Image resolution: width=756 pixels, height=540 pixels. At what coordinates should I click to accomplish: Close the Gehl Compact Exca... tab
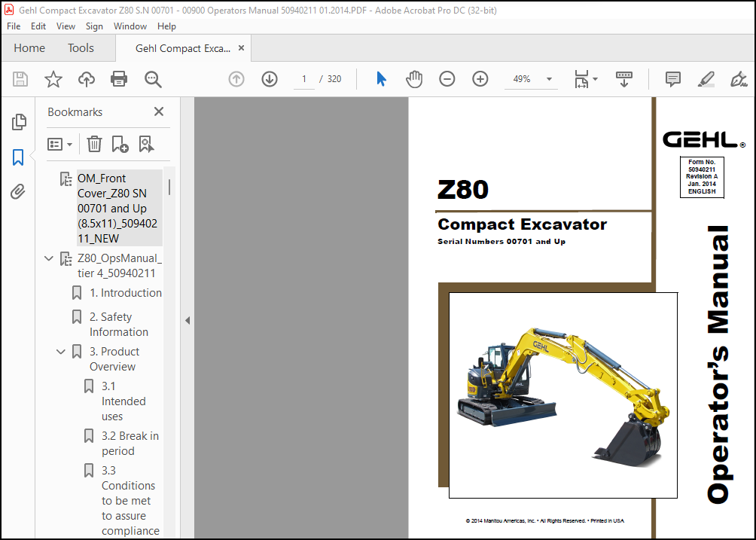241,47
